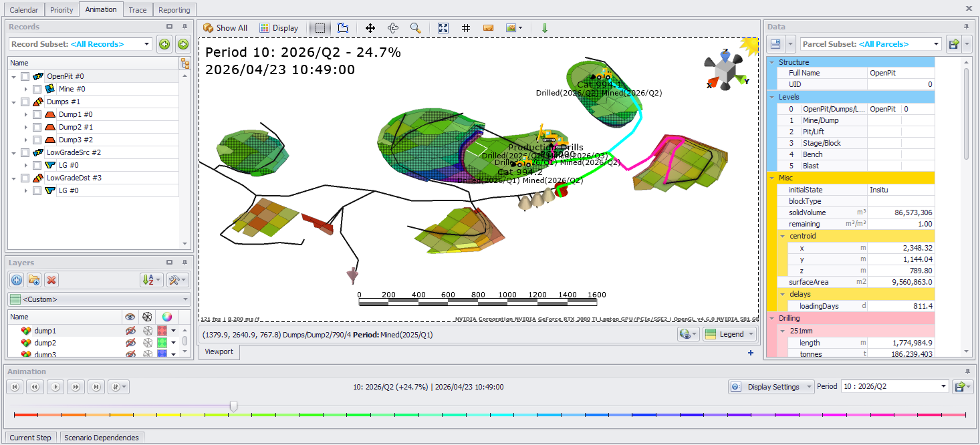This screenshot has width=980, height=445.
Task: Toggle the grid display icon
Action: (x=466, y=28)
